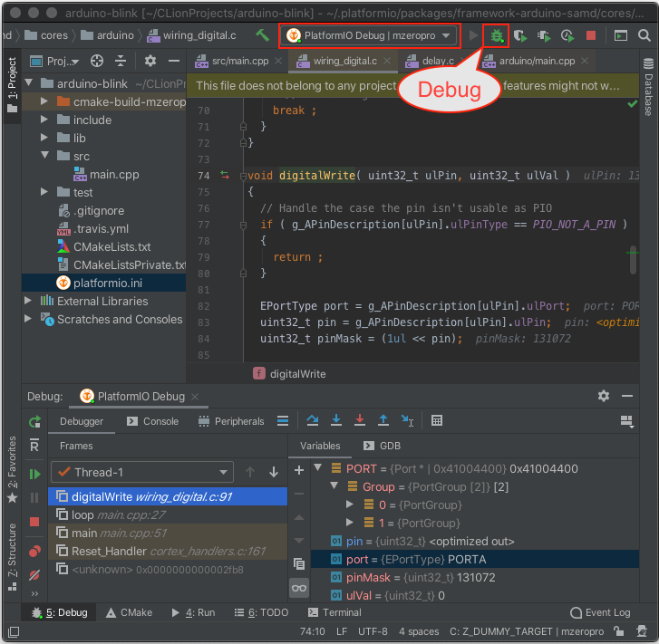The height and width of the screenshot is (644, 659).
Task: Click the terminal-like toolbar icon next to Search
Action: (620, 35)
